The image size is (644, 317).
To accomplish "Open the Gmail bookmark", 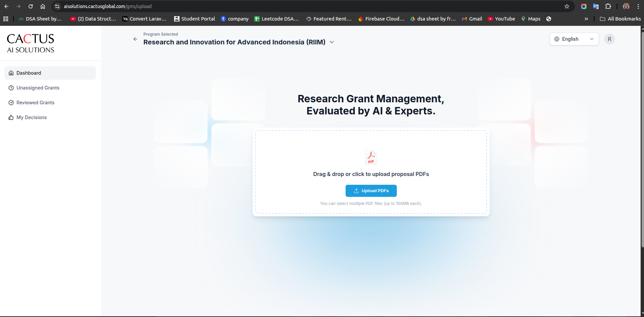I will pyautogui.click(x=472, y=19).
